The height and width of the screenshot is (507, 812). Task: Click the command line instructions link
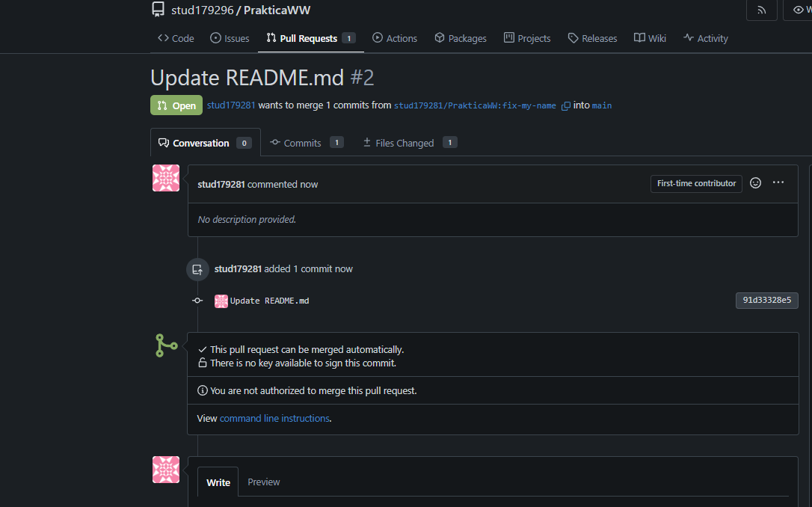[x=274, y=419]
